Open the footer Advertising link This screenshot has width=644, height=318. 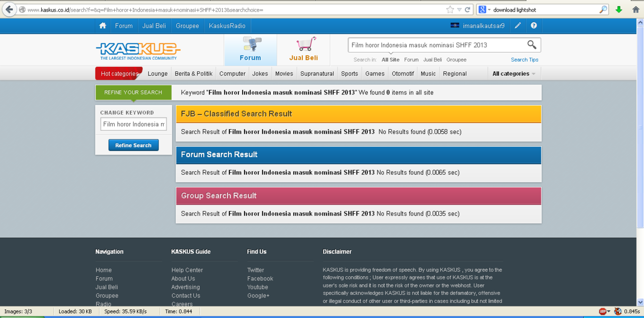click(x=186, y=287)
